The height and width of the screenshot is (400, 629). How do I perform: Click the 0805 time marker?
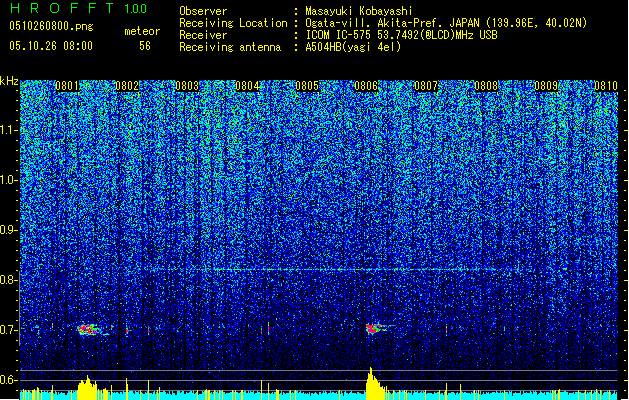[307, 86]
